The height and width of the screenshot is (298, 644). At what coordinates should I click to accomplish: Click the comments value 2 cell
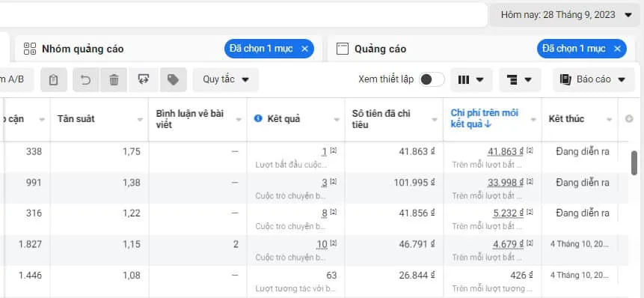pyautogui.click(x=236, y=245)
